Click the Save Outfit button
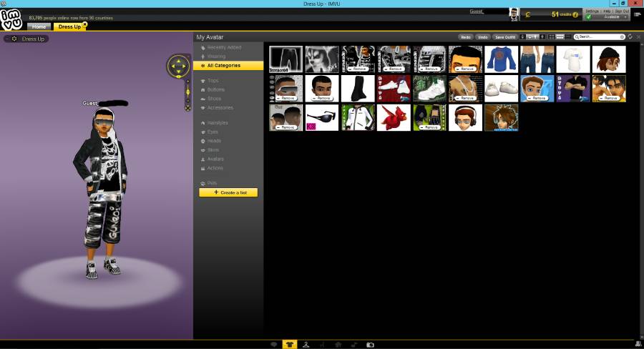Image resolution: width=644 pixels, height=349 pixels. click(504, 37)
